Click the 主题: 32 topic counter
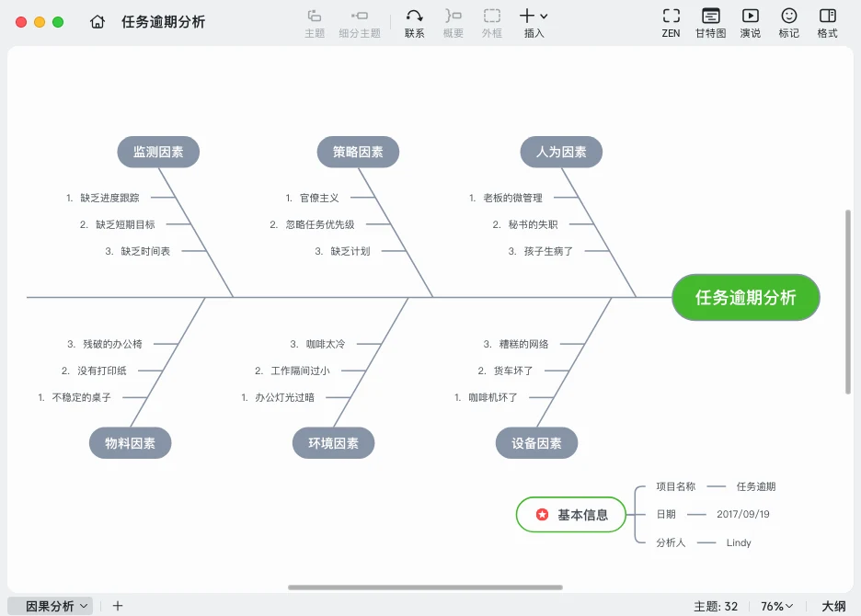Viewport: 861px width, 616px height. 715,606
